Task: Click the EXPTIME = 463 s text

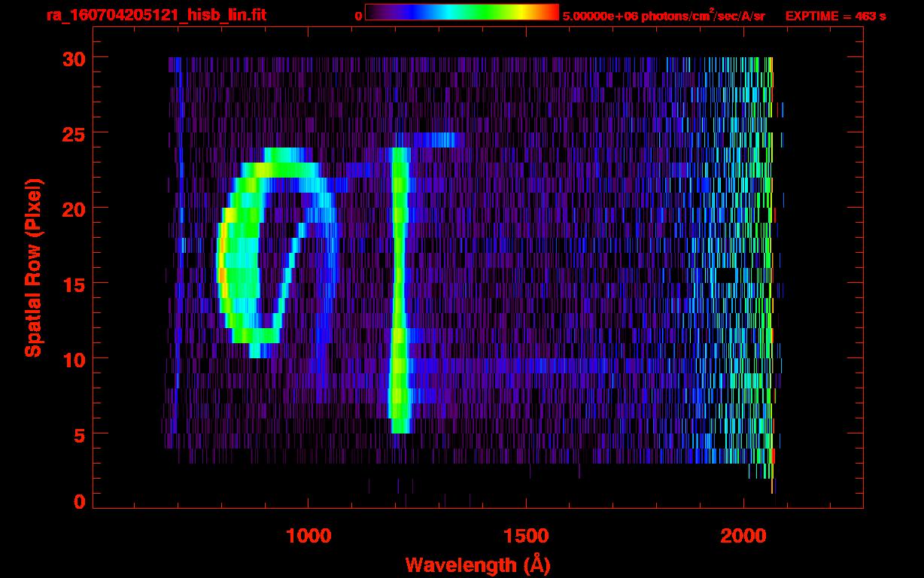Action: pos(835,16)
